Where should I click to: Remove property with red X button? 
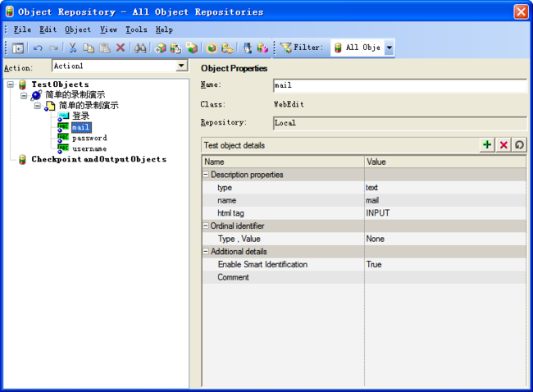click(x=503, y=145)
